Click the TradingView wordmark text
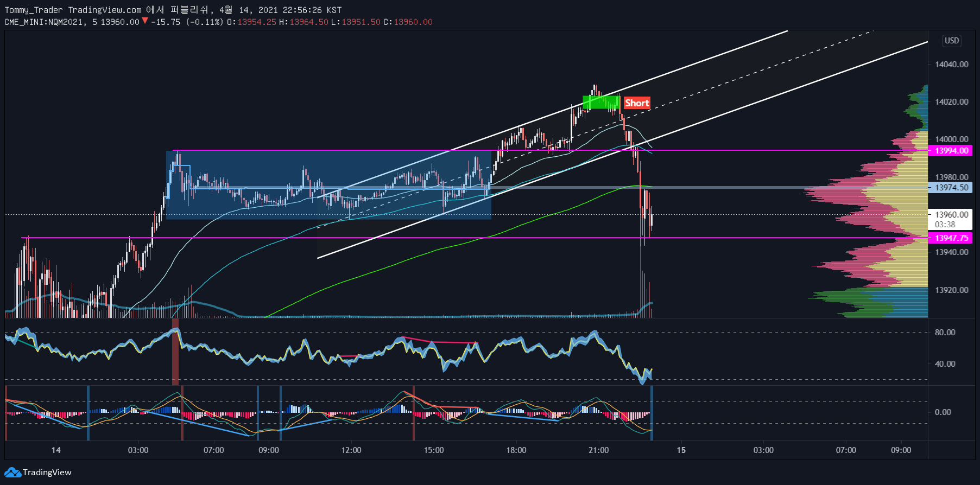Viewport: 980px width, 485px height. tap(47, 473)
